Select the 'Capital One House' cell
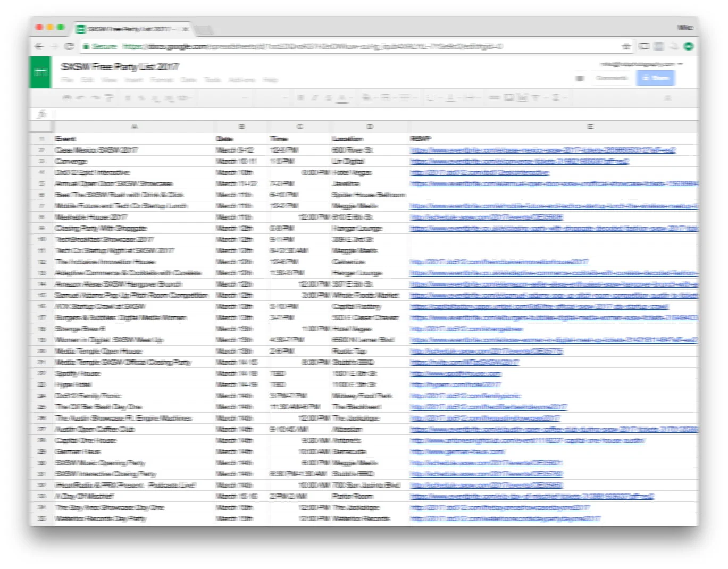 134,440
